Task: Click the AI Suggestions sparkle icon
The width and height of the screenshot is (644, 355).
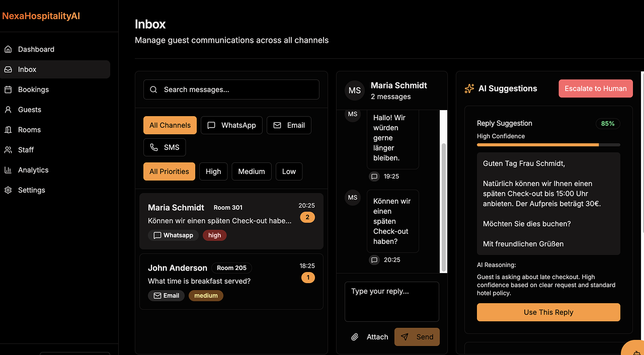Action: pos(469,88)
